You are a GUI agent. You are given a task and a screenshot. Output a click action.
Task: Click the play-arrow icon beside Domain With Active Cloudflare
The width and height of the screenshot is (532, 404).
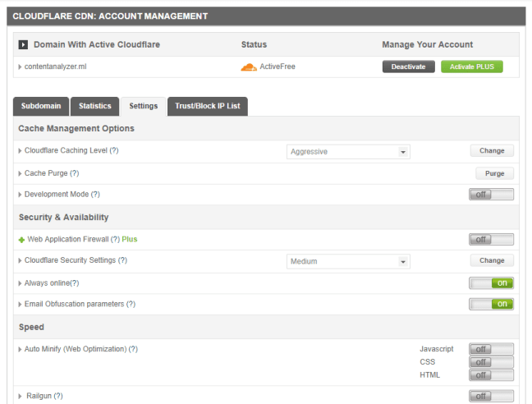(x=23, y=44)
